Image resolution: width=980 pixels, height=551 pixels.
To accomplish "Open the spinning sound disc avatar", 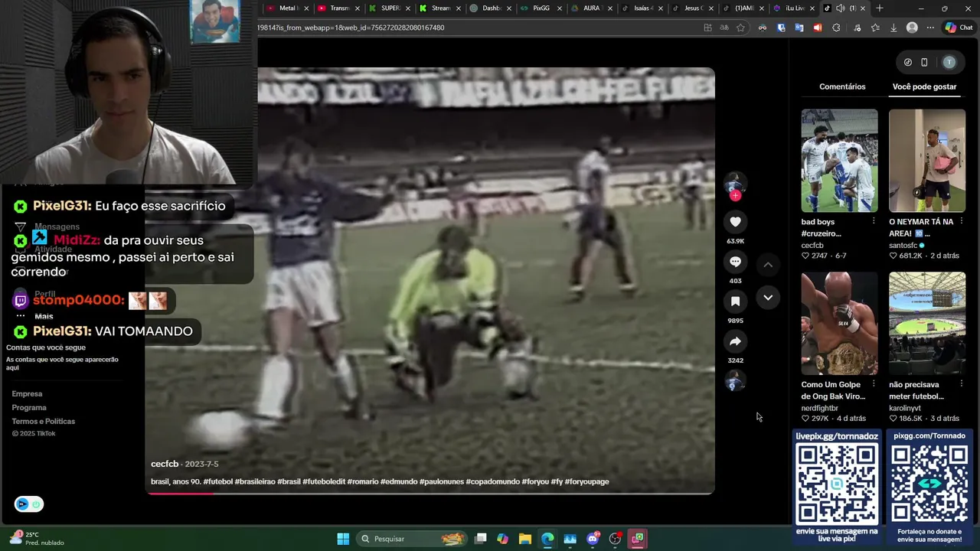I will click(x=735, y=381).
